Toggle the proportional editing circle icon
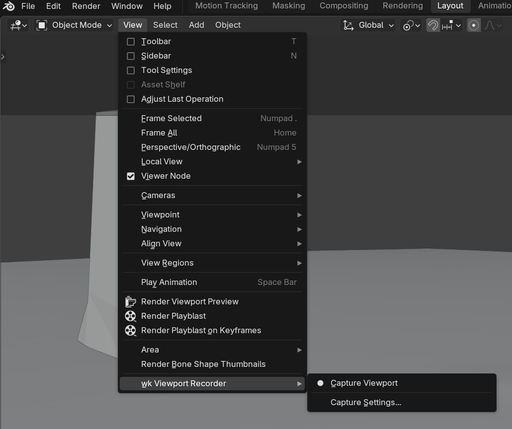The height and width of the screenshot is (429, 512). click(x=474, y=25)
